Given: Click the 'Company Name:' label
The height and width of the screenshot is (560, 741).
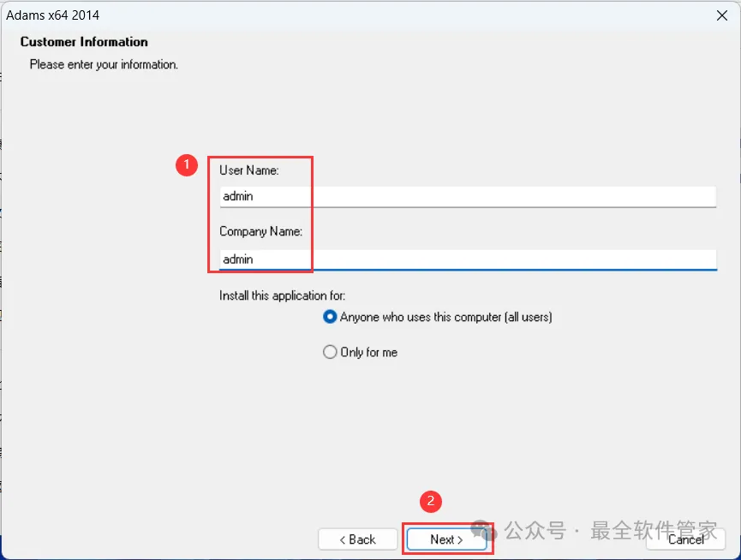Looking at the screenshot, I should coord(261,231).
